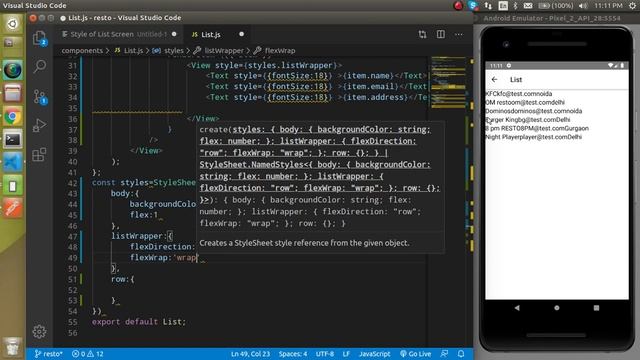The width and height of the screenshot is (640, 360).
Task: Click line number 47 in the gutter
Action: click(x=72, y=236)
